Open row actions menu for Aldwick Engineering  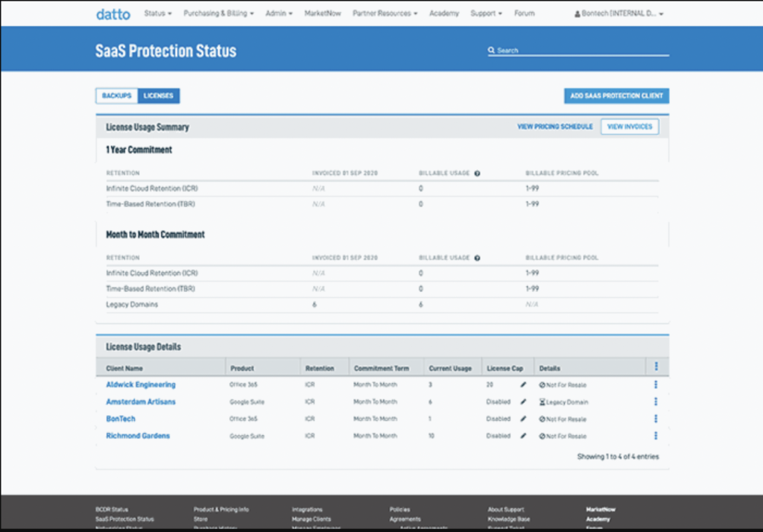[x=656, y=384]
